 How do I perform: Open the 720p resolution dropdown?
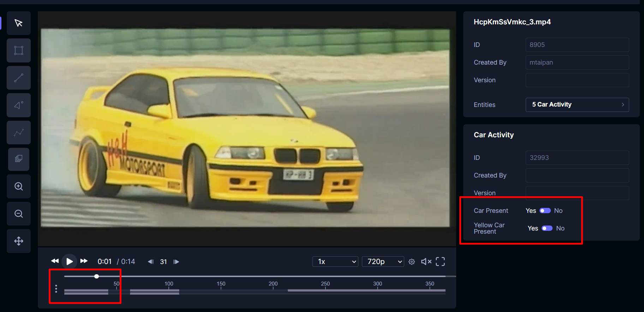[x=383, y=262]
